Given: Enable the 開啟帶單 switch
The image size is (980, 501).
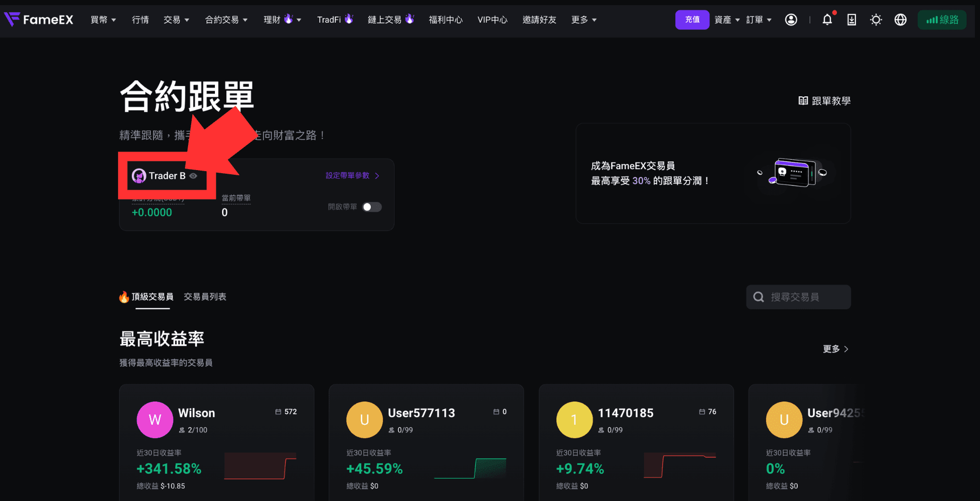Looking at the screenshot, I should [x=371, y=207].
